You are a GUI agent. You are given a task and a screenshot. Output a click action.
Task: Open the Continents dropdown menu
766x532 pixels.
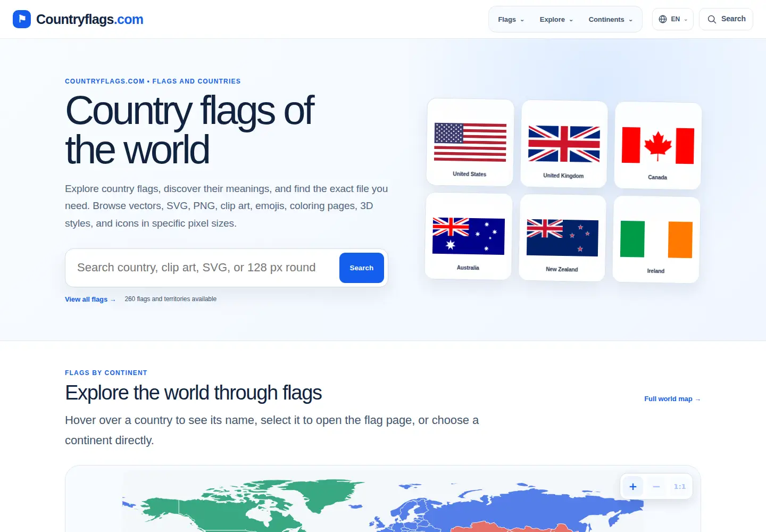pos(610,19)
